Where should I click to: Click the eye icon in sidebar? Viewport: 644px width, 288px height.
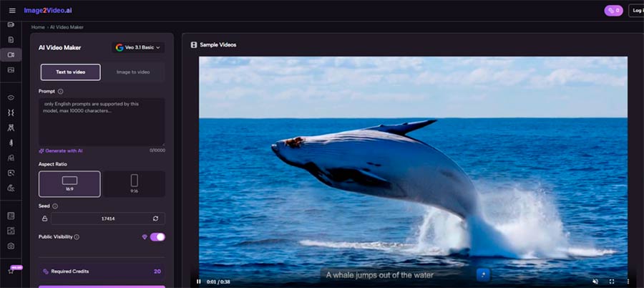(x=11, y=97)
